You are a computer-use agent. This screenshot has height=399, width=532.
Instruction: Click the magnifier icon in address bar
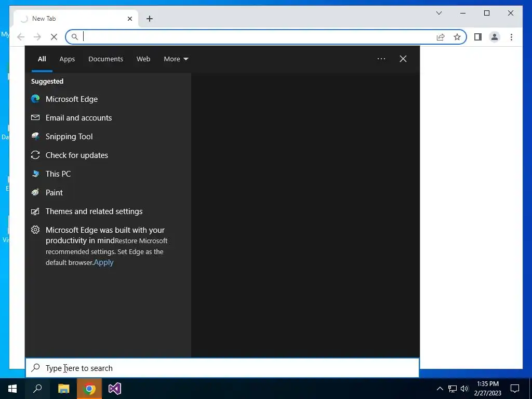[75, 37]
